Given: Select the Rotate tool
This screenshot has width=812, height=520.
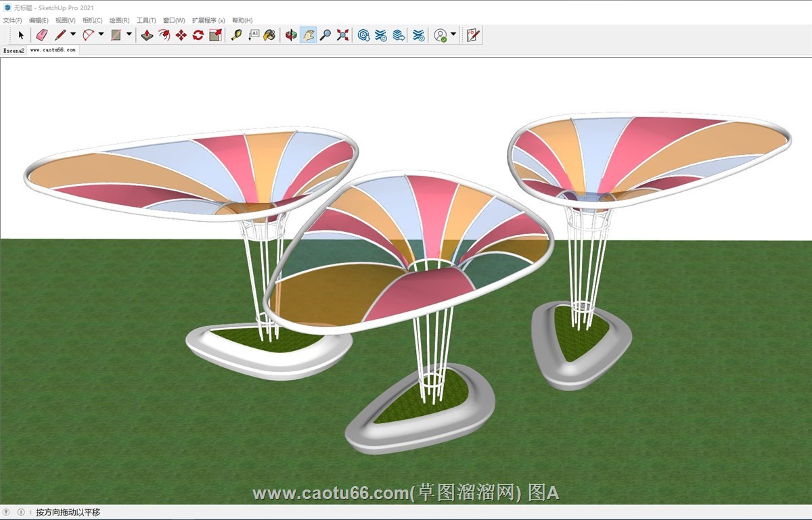Looking at the screenshot, I should coord(198,35).
